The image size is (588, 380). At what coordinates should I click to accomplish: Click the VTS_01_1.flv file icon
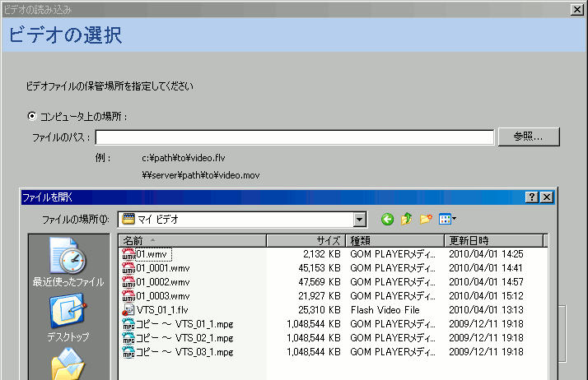128,310
